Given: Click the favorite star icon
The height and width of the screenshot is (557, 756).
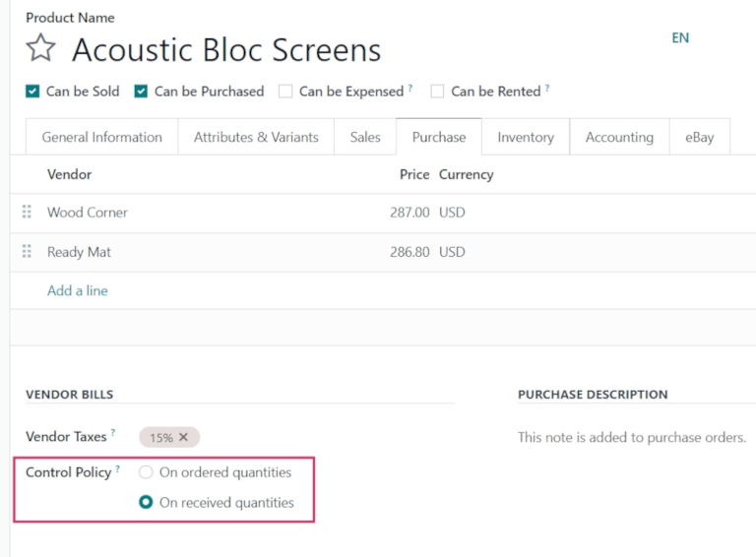Looking at the screenshot, I should 40,48.
